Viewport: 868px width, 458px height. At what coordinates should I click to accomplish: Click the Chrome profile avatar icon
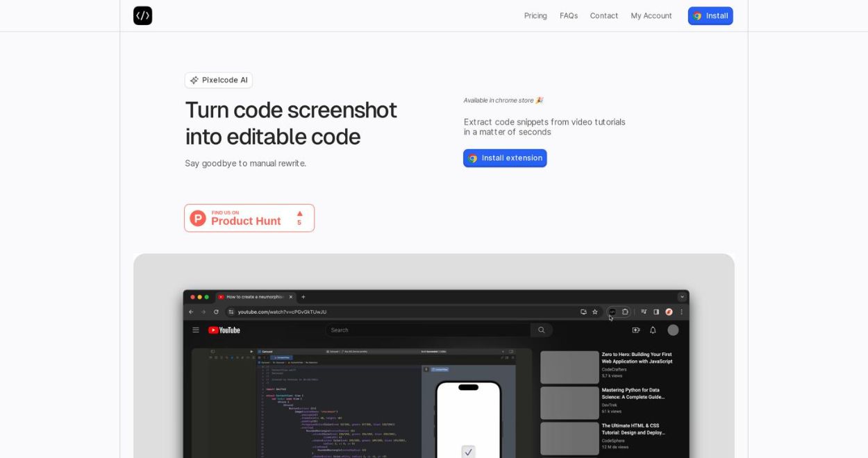(669, 312)
